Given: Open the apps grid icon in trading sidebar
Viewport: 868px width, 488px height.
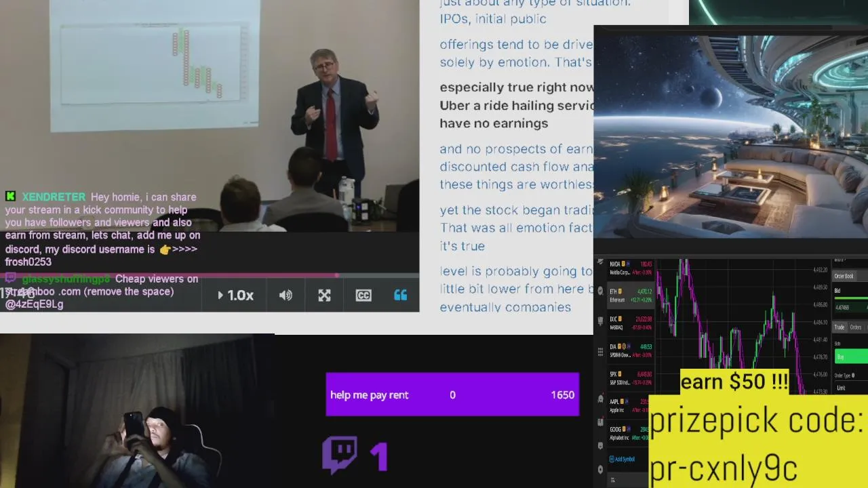Looking at the screenshot, I should [x=600, y=352].
